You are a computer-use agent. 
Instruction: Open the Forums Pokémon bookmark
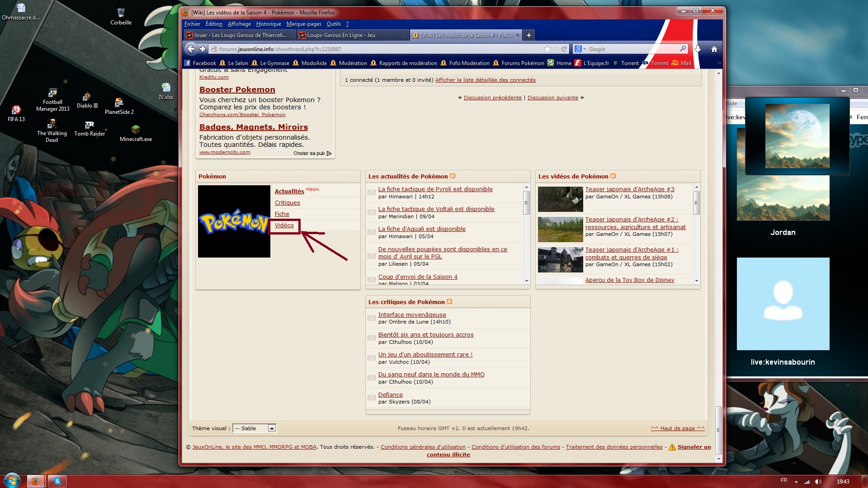518,63
